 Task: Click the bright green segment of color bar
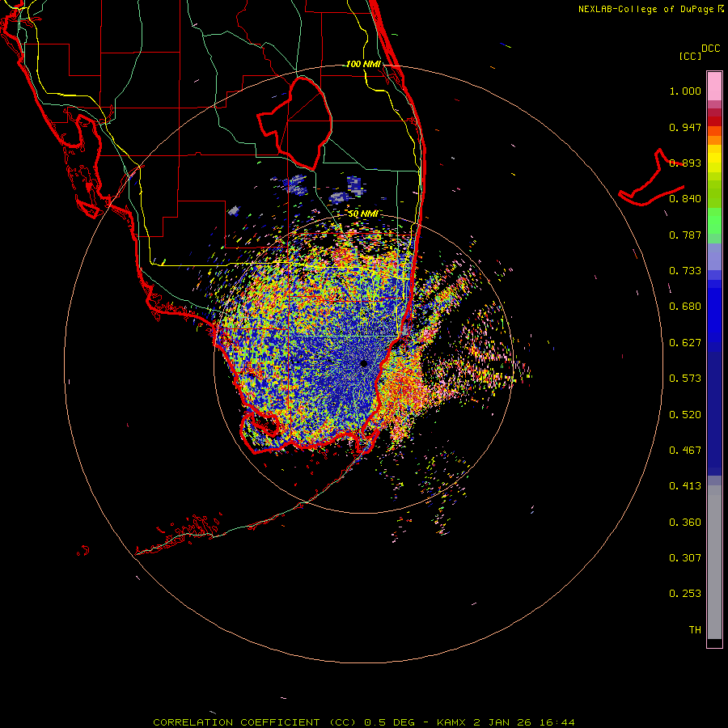point(714,221)
